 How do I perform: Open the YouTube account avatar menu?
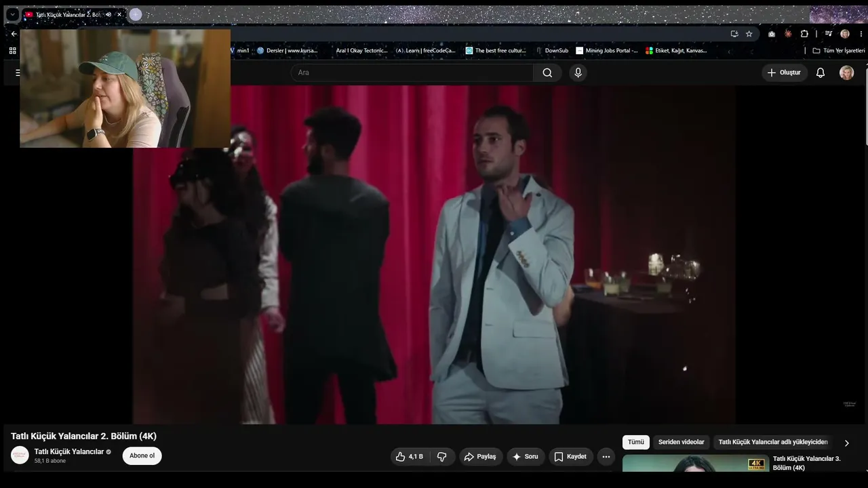pos(847,73)
